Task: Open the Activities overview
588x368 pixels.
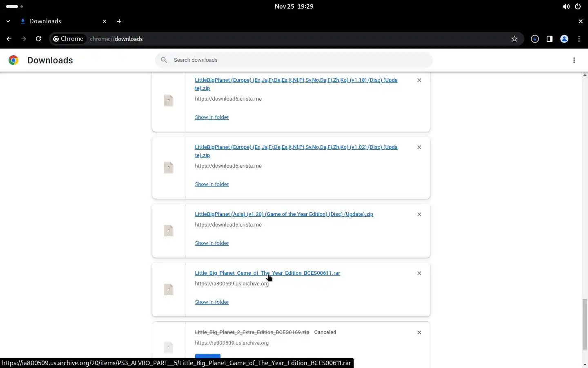Action: tap(14, 7)
